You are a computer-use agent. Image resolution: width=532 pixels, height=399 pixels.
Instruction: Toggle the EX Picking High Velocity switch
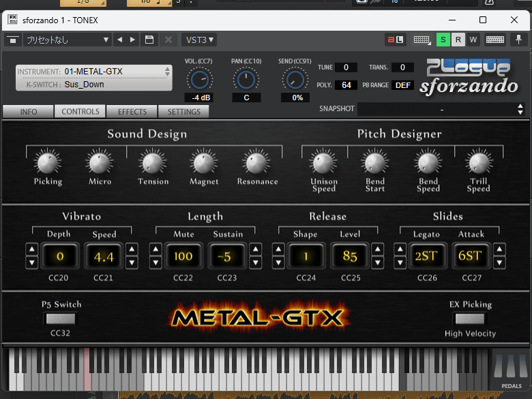tap(470, 319)
